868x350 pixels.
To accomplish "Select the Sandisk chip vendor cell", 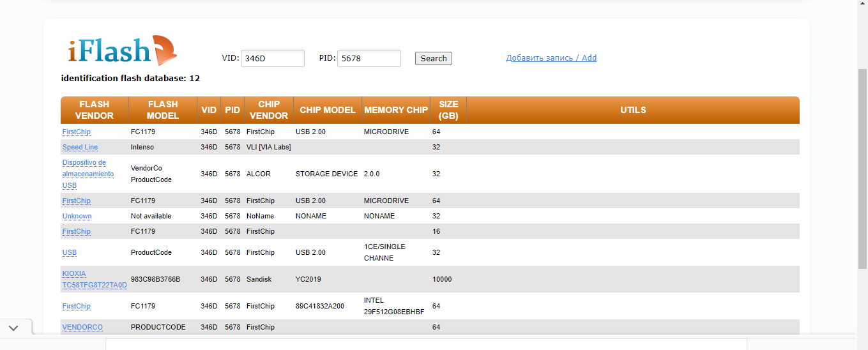I will pyautogui.click(x=259, y=279).
